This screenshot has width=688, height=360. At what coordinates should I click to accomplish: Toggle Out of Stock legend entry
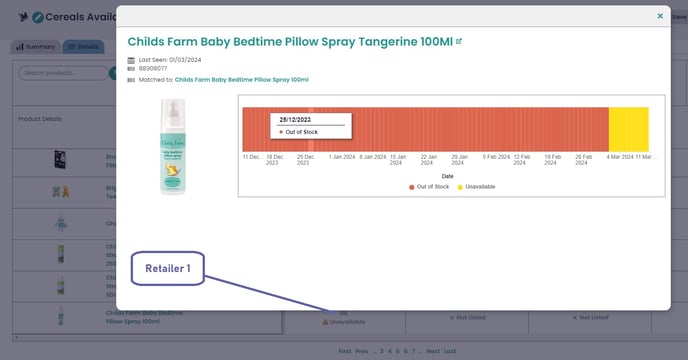coord(429,187)
